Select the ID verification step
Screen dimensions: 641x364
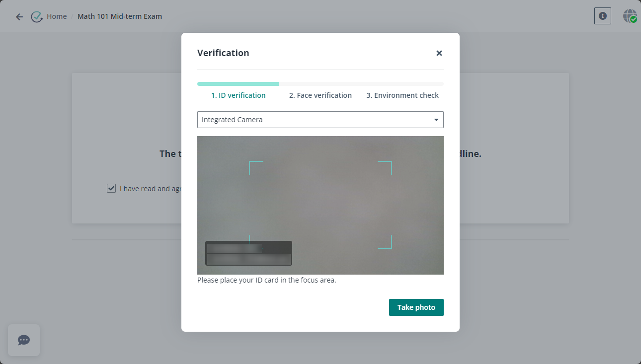coord(238,95)
